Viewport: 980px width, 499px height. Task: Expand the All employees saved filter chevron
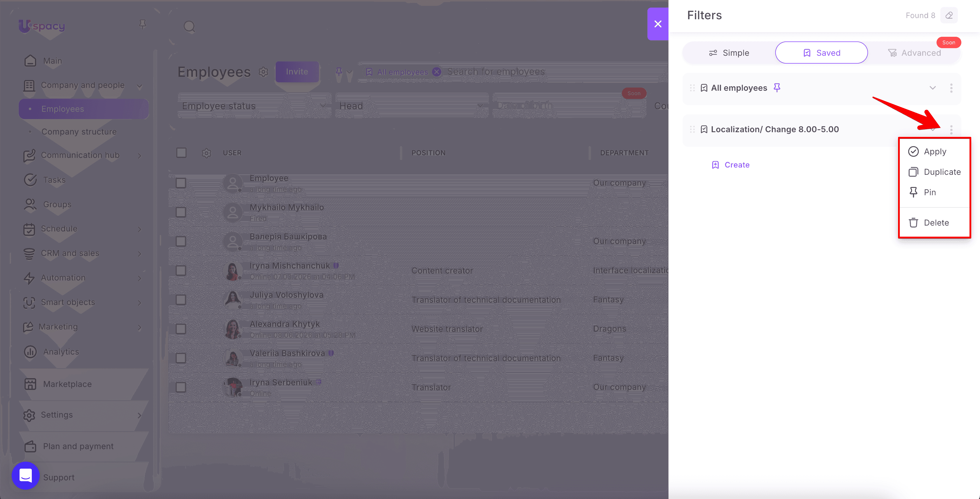click(932, 88)
